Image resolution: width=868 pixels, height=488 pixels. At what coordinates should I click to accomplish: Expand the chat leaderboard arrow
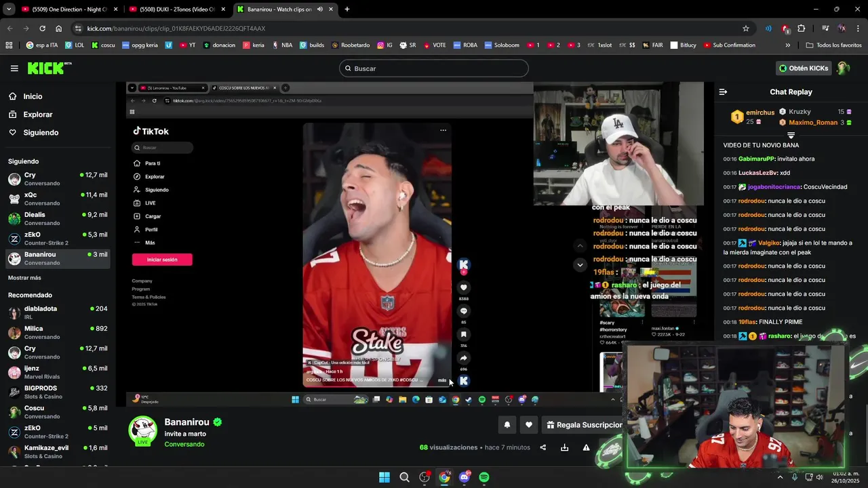(x=791, y=136)
